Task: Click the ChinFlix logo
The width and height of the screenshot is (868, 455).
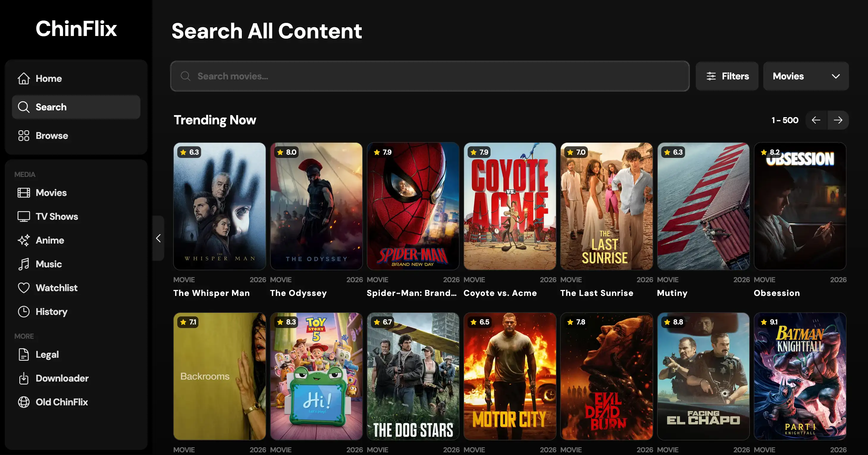Action: pos(76,29)
